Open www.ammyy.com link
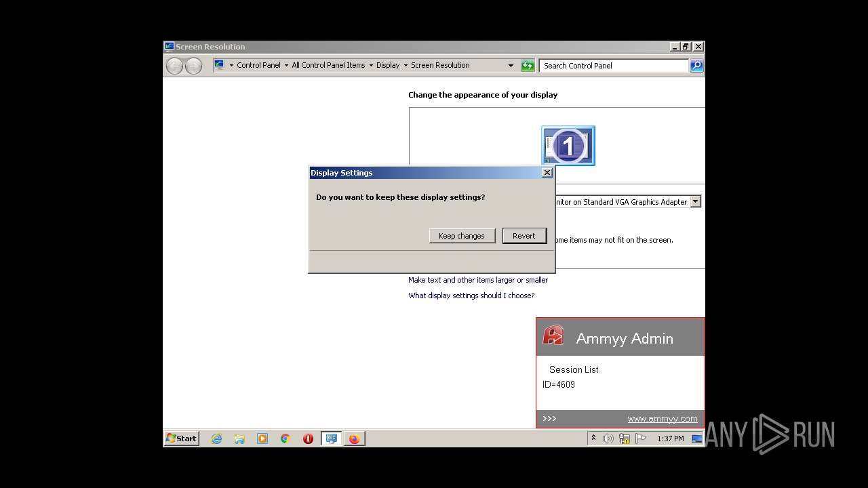Screen dimensions: 868x488 point(663,419)
